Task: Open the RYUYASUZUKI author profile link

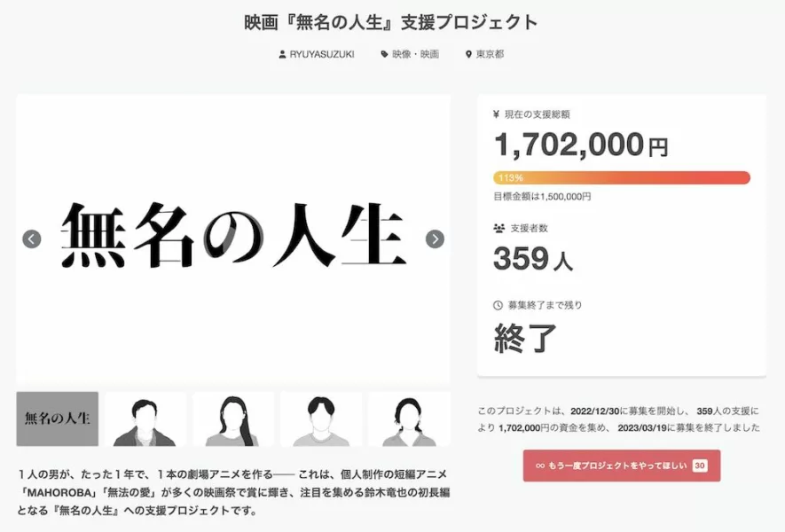Action: 322,54
